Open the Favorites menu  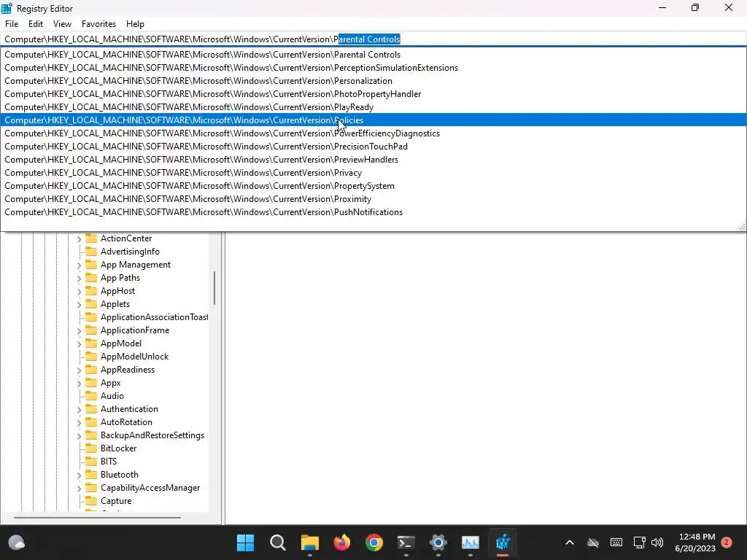coord(98,24)
